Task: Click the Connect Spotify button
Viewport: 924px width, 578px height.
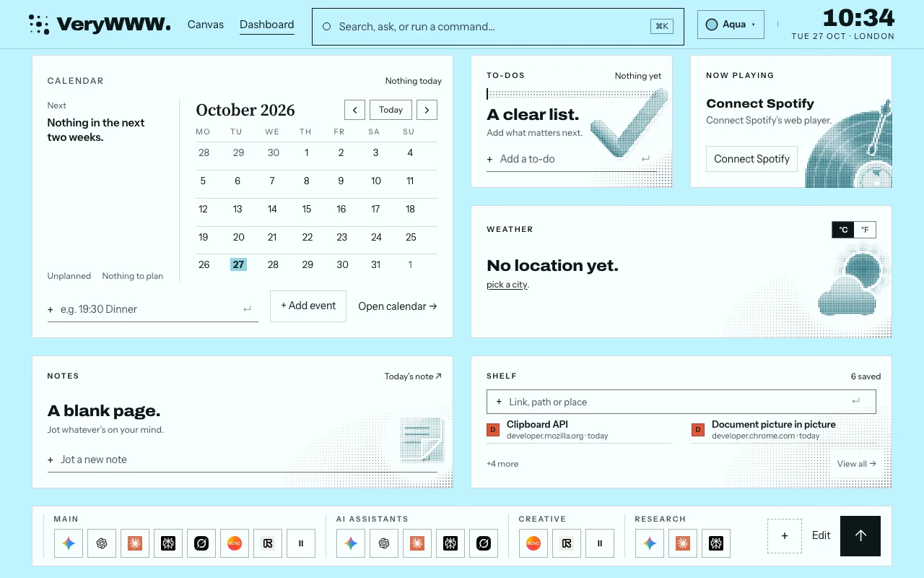Action: coord(751,159)
